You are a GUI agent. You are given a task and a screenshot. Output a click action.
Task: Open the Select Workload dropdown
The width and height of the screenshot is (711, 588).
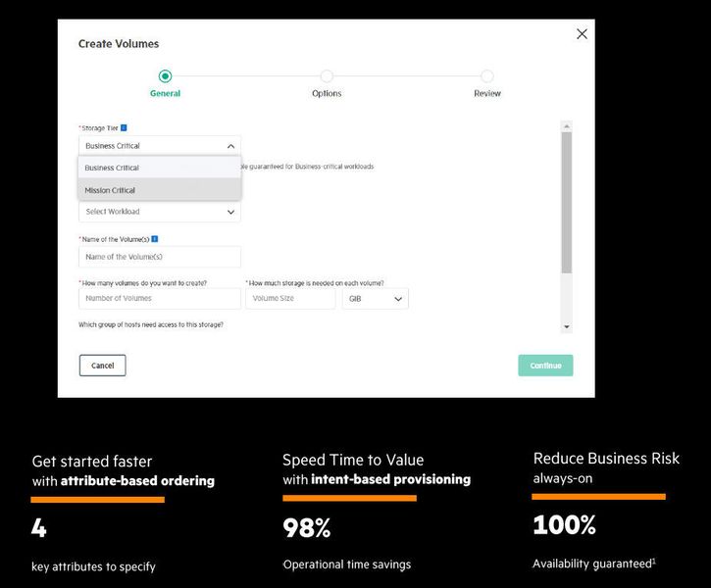[160, 212]
